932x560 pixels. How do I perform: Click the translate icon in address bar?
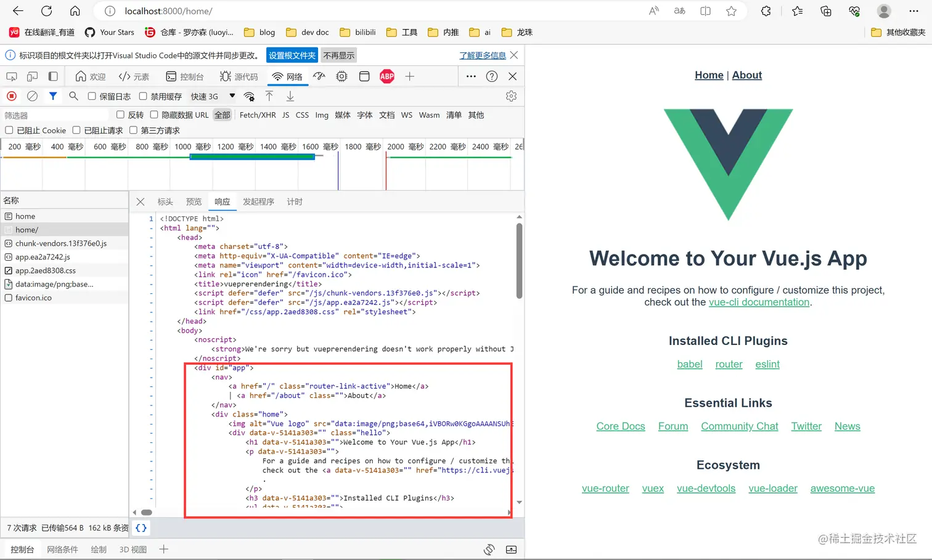click(680, 11)
